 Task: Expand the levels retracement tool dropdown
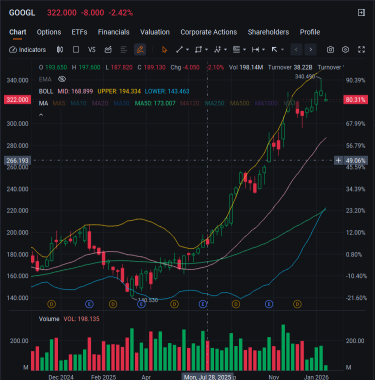coord(244,50)
